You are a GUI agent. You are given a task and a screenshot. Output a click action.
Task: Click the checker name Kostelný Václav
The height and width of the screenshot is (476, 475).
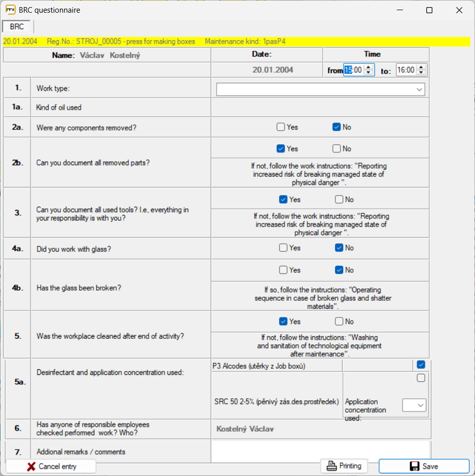[245, 429]
